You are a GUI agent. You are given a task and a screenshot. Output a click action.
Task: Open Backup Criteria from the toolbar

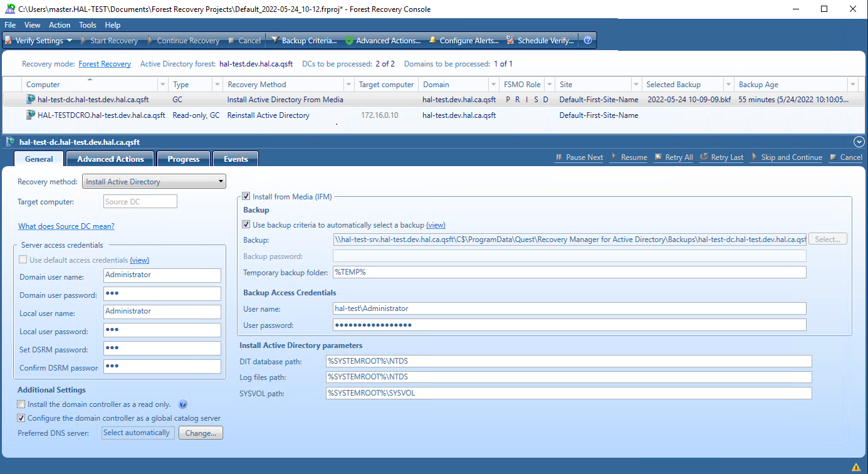coord(304,41)
